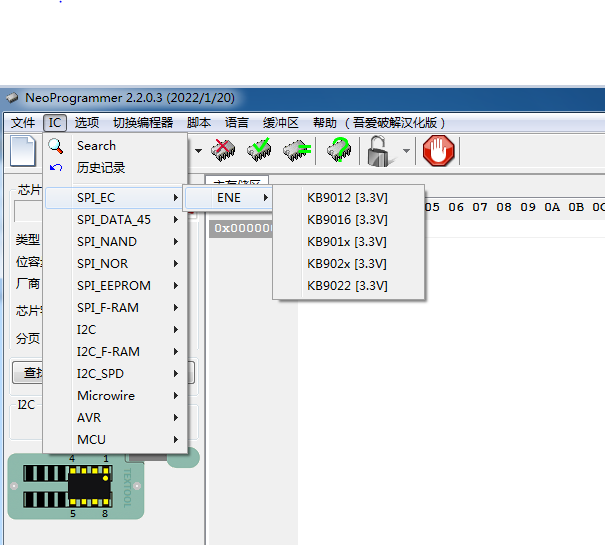Open the 历史记录 history entry
605x545 pixels.
click(x=101, y=168)
